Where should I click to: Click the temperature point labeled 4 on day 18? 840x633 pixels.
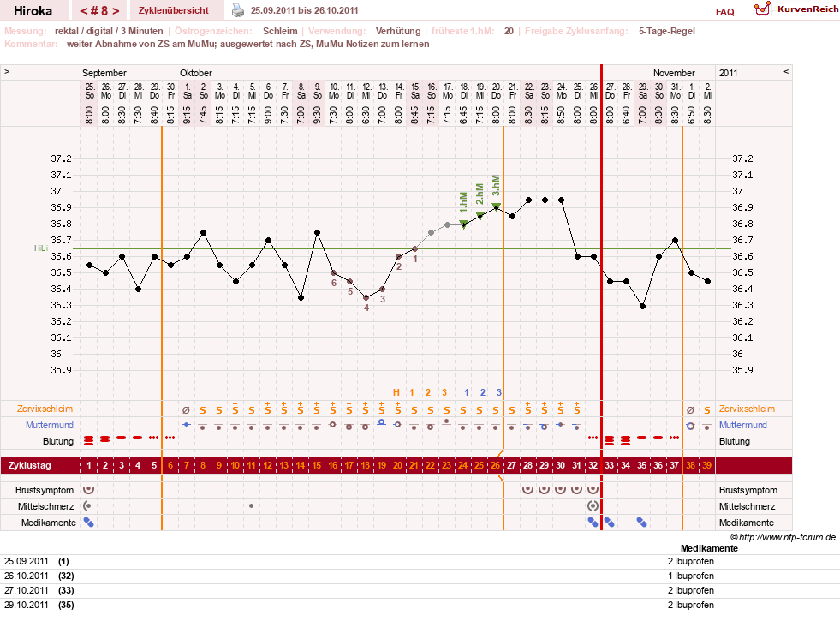[x=366, y=297]
